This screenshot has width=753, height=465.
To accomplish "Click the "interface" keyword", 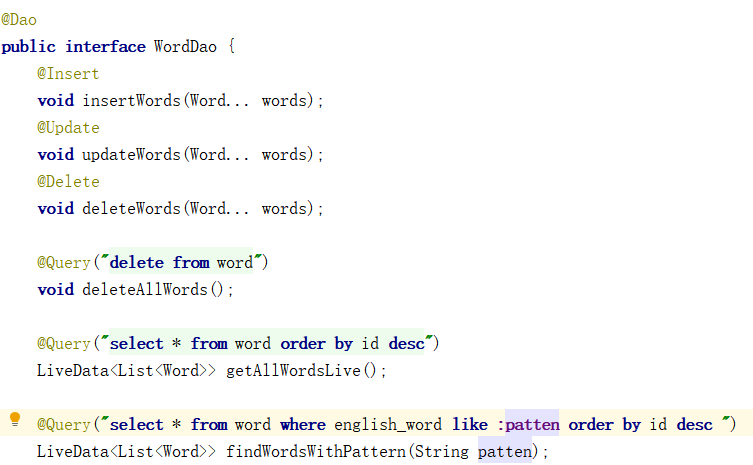I will [x=105, y=47].
